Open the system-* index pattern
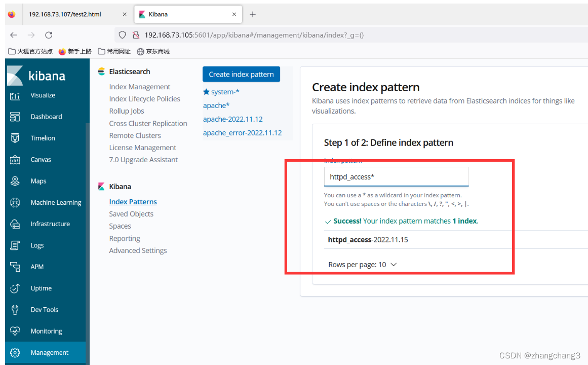 click(x=225, y=92)
